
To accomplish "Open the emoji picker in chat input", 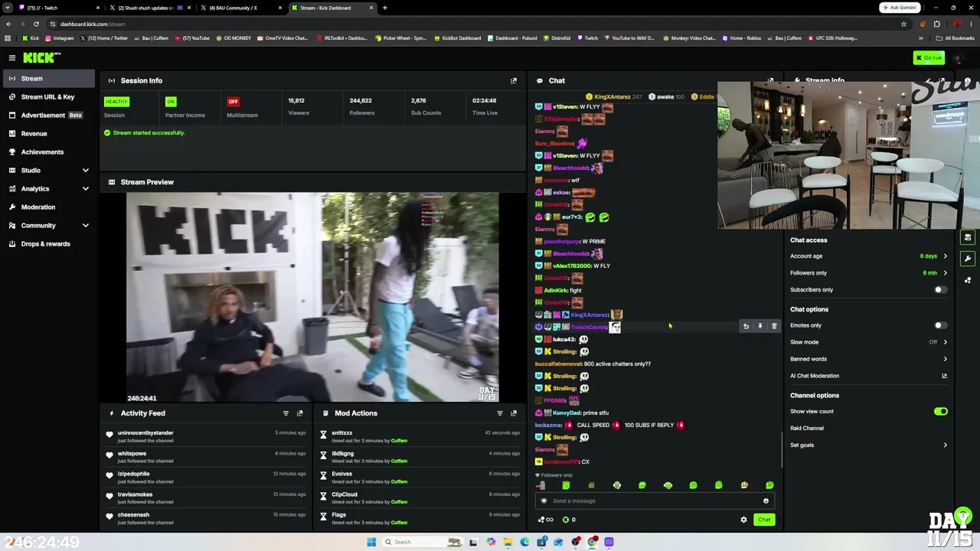I will [x=766, y=501].
